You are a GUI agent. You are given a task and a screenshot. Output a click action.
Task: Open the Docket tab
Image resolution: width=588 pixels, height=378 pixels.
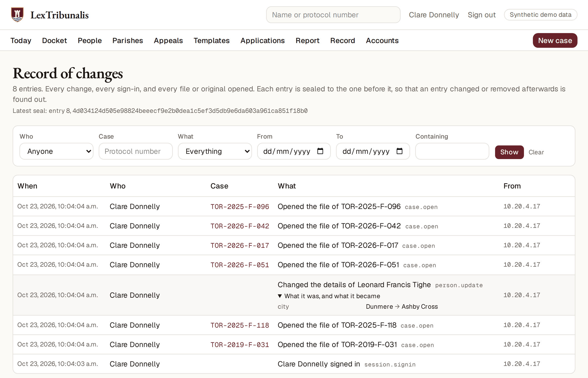pos(55,40)
